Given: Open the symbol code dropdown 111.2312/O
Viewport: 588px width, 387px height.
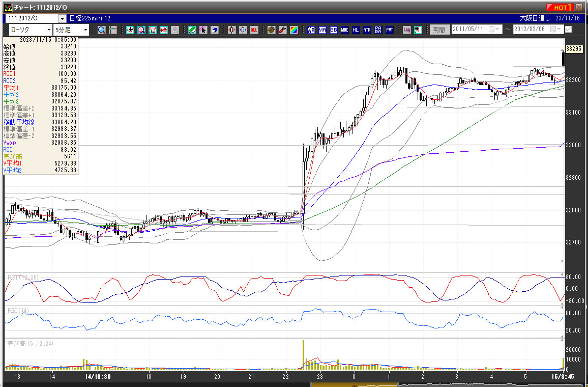Looking at the screenshot, I should pyautogui.click(x=62, y=18).
